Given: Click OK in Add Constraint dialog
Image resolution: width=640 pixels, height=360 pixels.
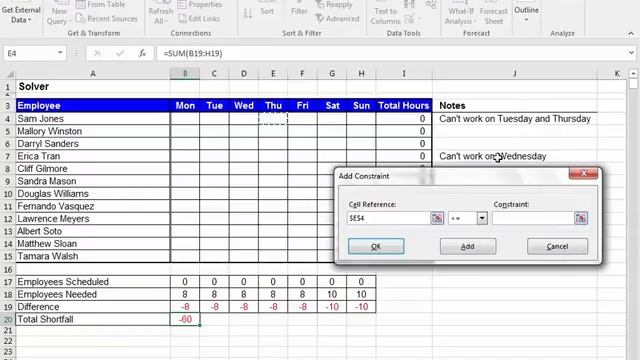Looking at the screenshot, I should pyautogui.click(x=376, y=247).
